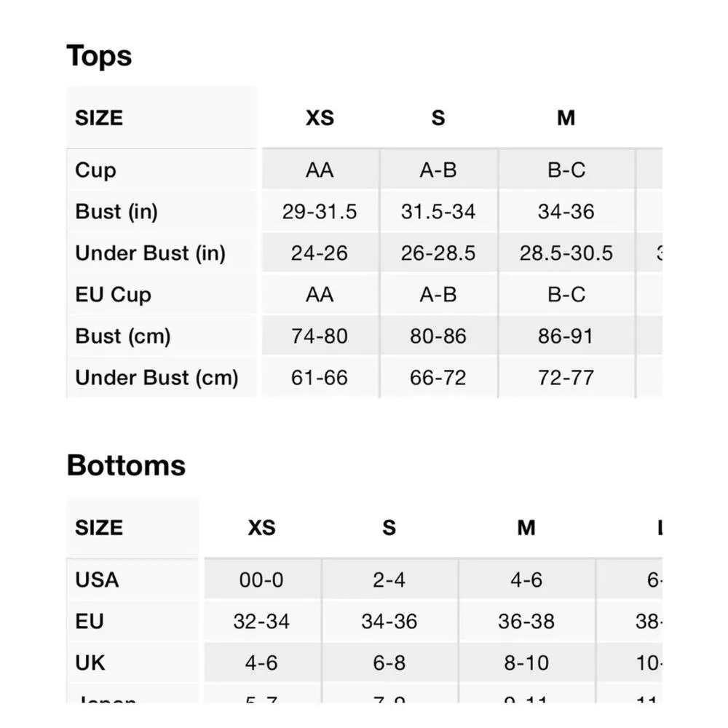Select the XS column header in Tops table
This screenshot has width=728, height=728.
point(320,118)
